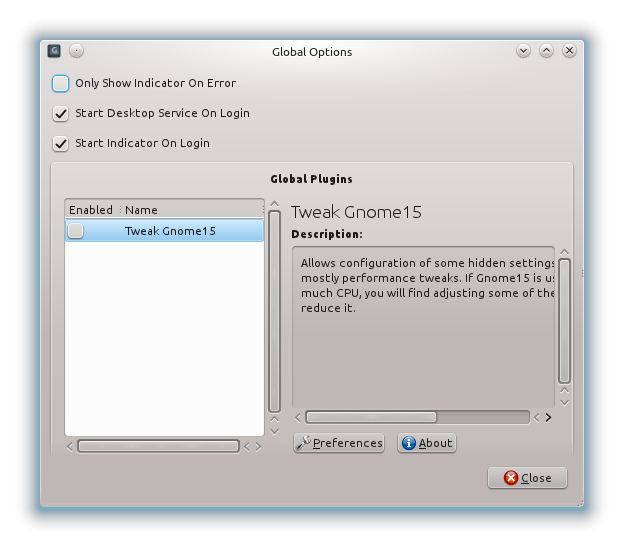Click the Enabled column header
Screen dimensions: 624x547
click(x=91, y=210)
